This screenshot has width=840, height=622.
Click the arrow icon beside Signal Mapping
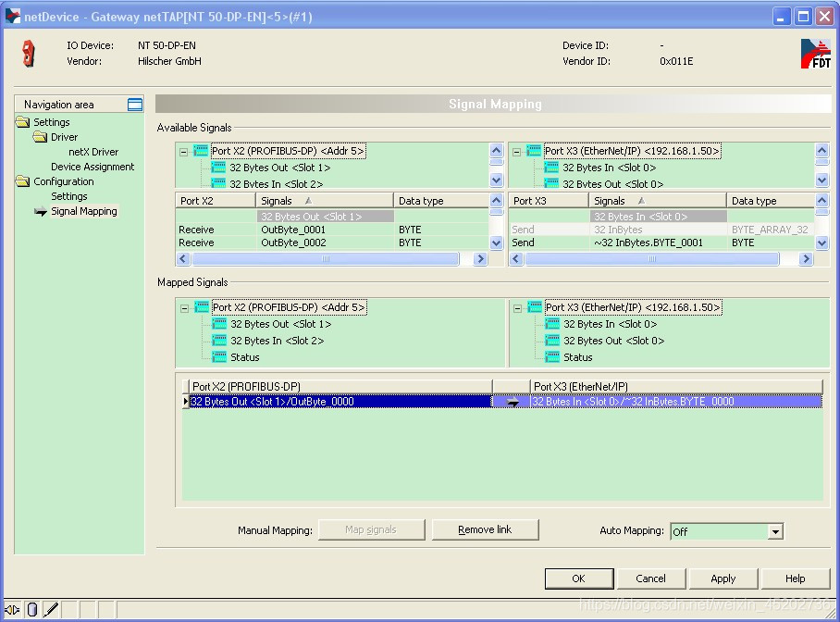pos(40,211)
